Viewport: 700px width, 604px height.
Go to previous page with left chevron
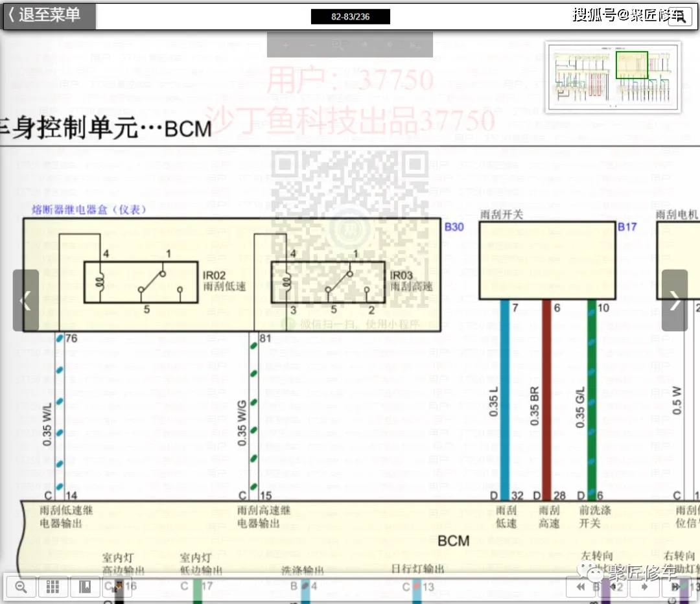(26, 300)
